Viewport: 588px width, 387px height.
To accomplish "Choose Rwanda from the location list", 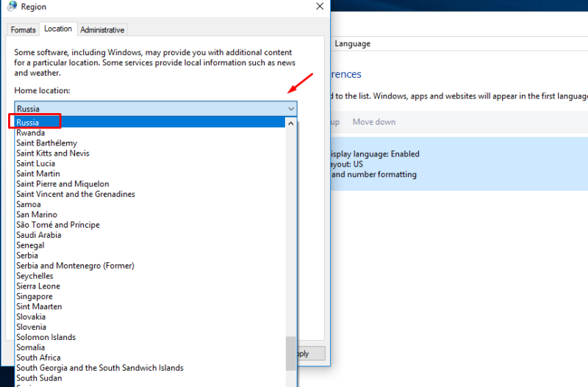I will click(x=31, y=133).
